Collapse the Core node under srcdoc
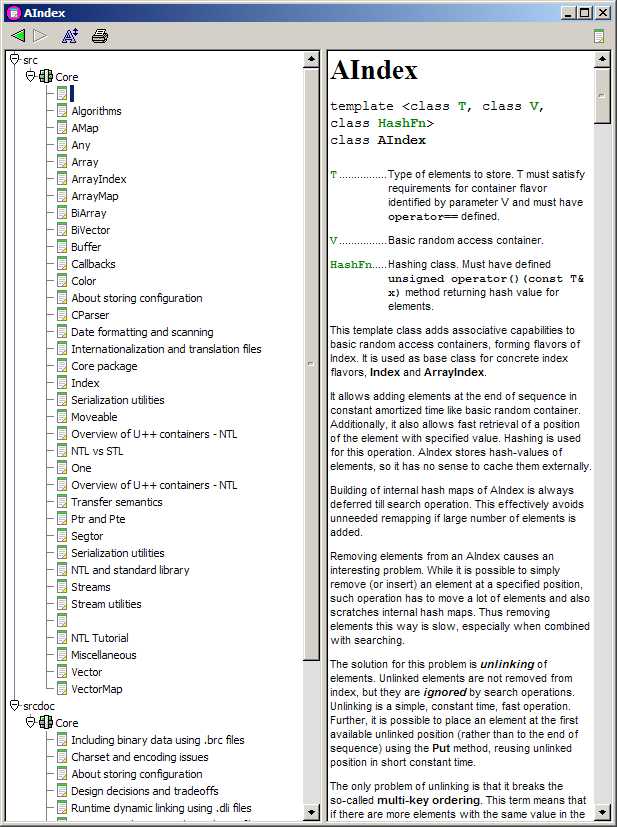This screenshot has height=827, width=617. [30, 723]
